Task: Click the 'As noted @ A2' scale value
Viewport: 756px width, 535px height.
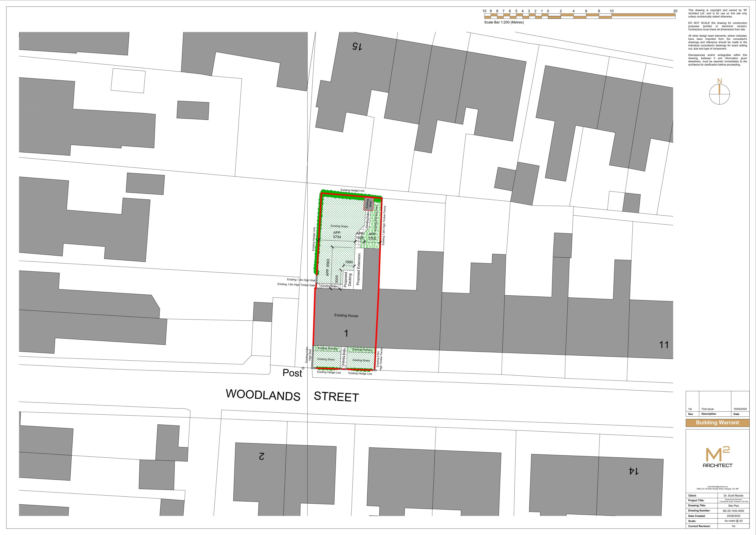Action: [x=733, y=521]
